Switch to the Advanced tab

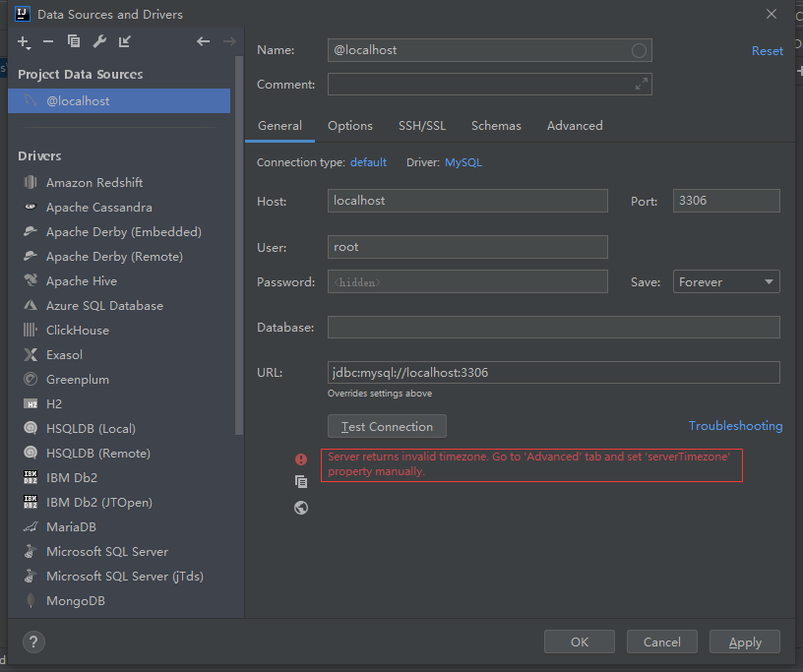tap(575, 126)
